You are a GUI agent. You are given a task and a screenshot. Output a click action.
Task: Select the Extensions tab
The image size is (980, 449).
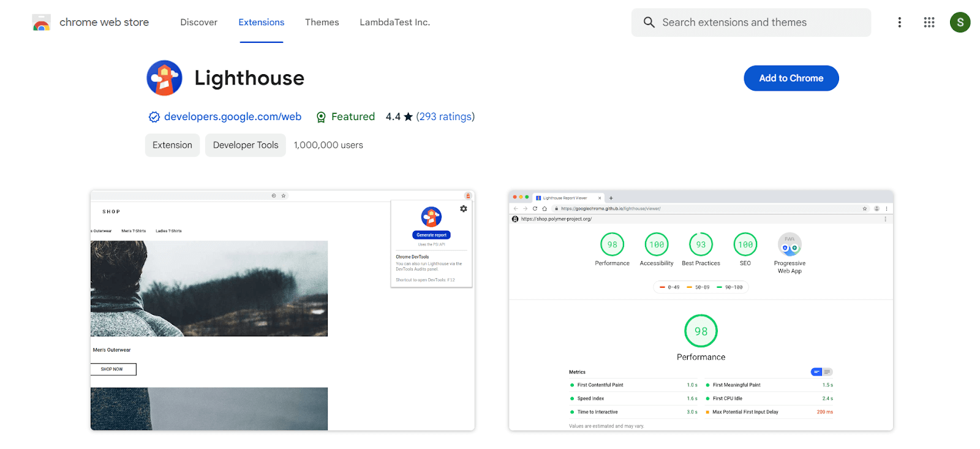[261, 23]
